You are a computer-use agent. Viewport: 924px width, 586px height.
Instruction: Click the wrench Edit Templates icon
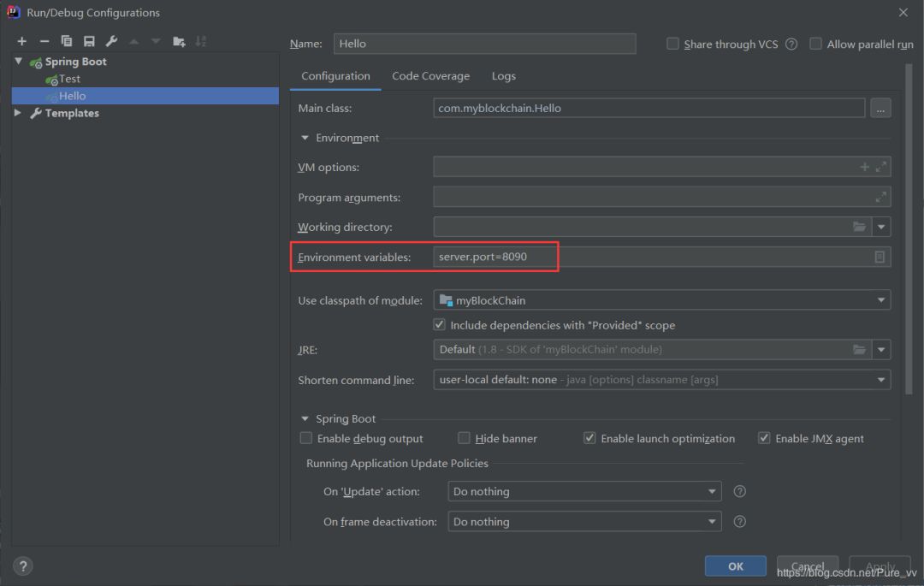click(111, 41)
